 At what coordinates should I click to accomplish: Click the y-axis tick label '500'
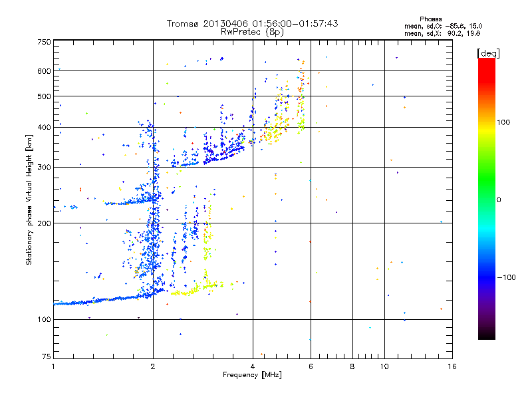pos(44,96)
